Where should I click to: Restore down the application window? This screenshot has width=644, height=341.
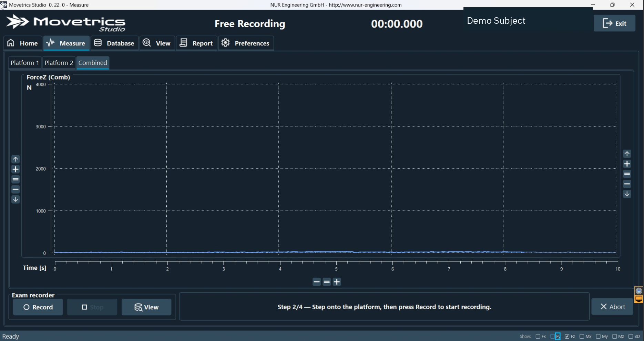pos(612,5)
